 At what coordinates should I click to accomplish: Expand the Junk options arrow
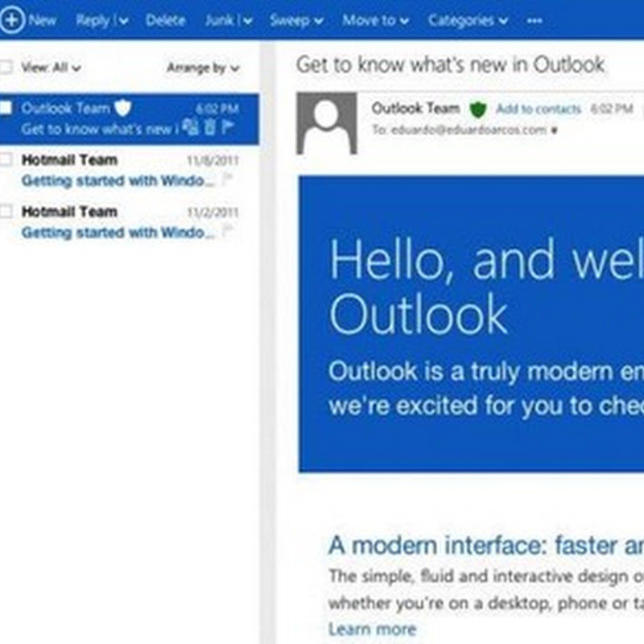point(247,21)
